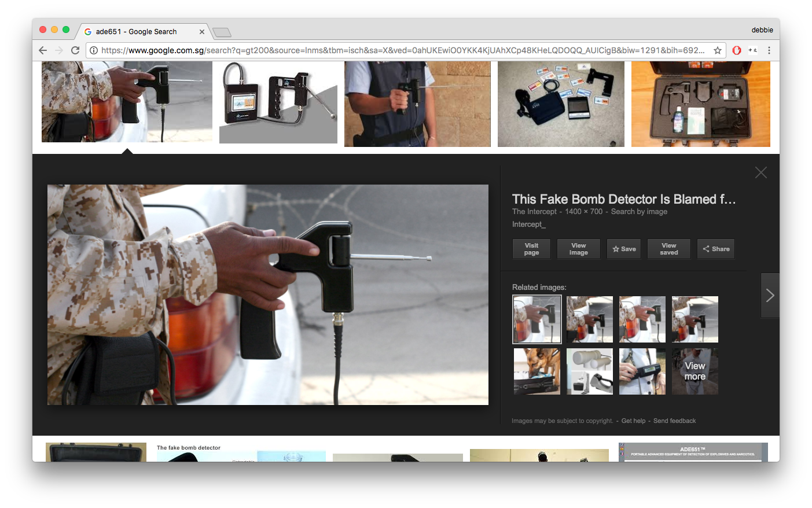This screenshot has height=508, width=812.
Task: Click the extension icon left of Chrome menu
Action: (x=753, y=50)
